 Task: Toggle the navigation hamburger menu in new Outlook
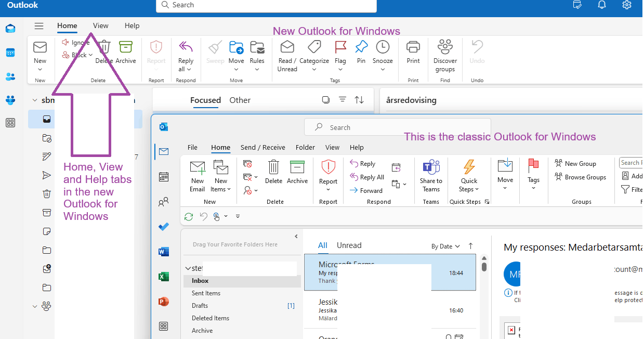coord(39,25)
